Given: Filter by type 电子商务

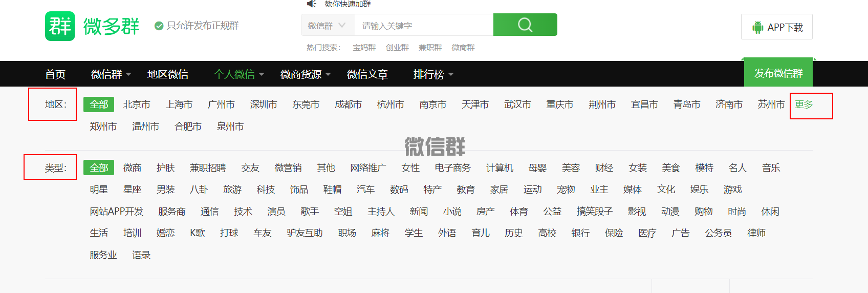Looking at the screenshot, I should click(452, 168).
